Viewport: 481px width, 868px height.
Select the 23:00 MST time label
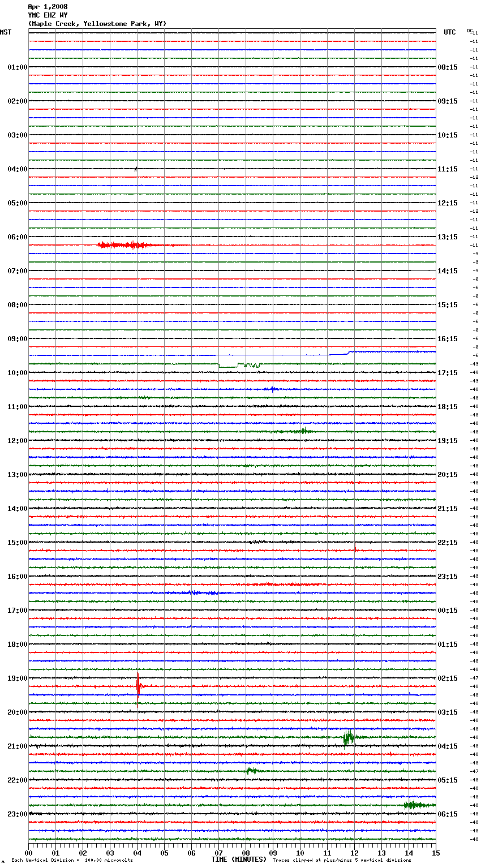(x=18, y=814)
